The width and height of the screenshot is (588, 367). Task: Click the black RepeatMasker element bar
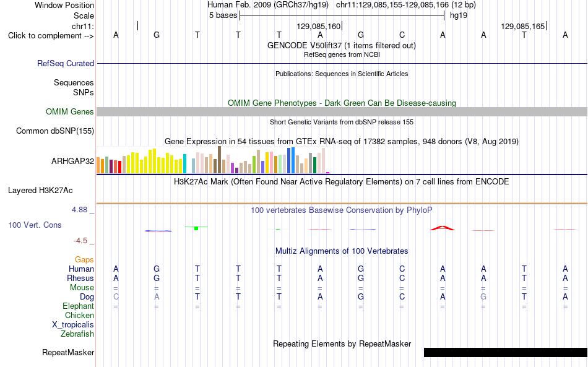click(506, 352)
